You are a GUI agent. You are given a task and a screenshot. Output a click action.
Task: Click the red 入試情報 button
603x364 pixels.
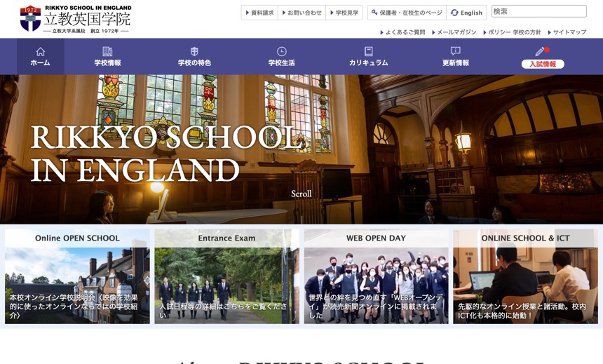click(543, 64)
